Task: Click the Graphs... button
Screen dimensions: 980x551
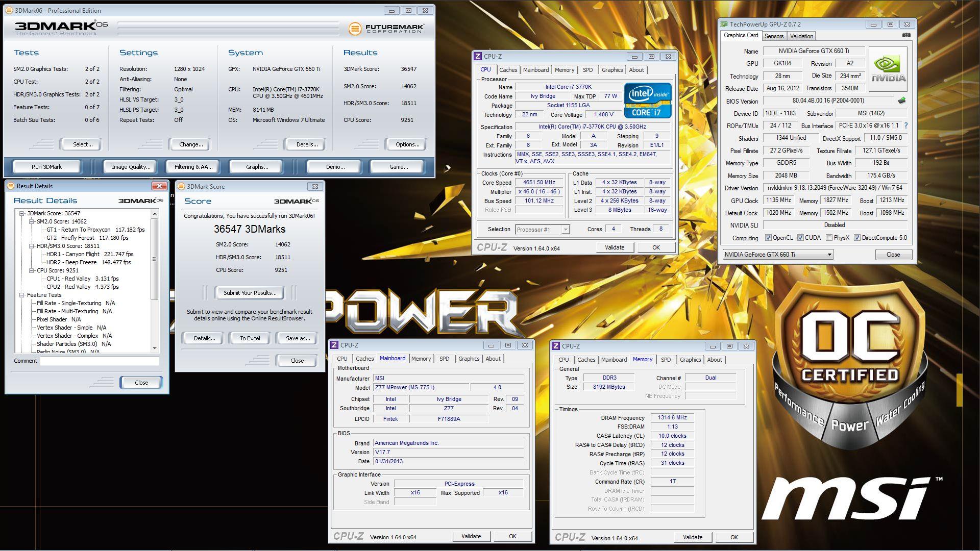Action: point(257,167)
